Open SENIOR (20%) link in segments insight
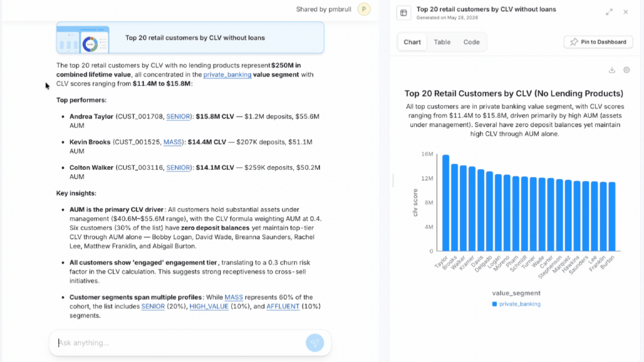The height and width of the screenshot is (362, 644). click(153, 306)
